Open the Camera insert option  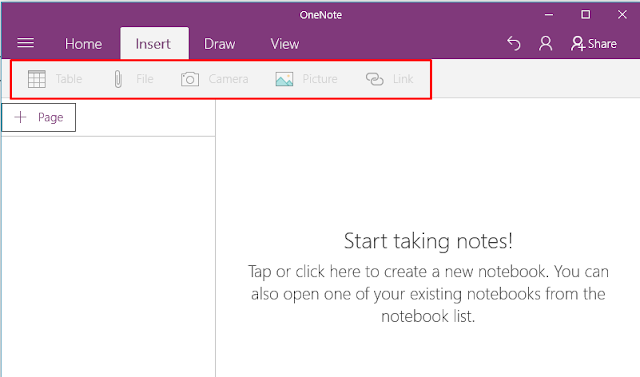coord(214,79)
